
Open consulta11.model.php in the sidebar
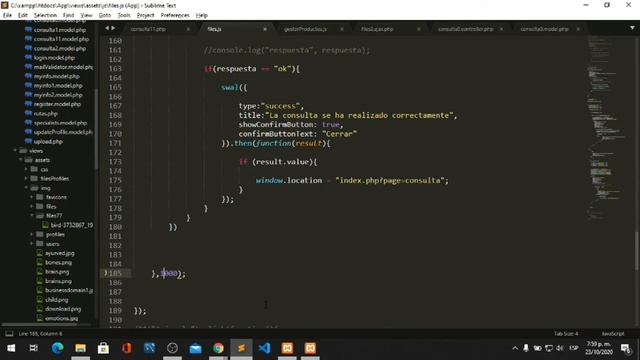point(61,39)
